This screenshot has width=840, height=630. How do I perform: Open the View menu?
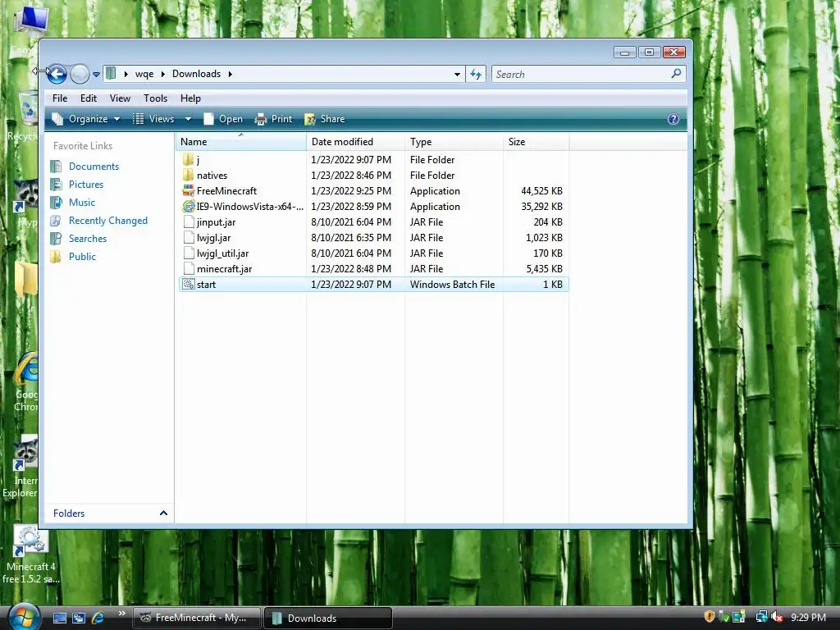coord(120,98)
